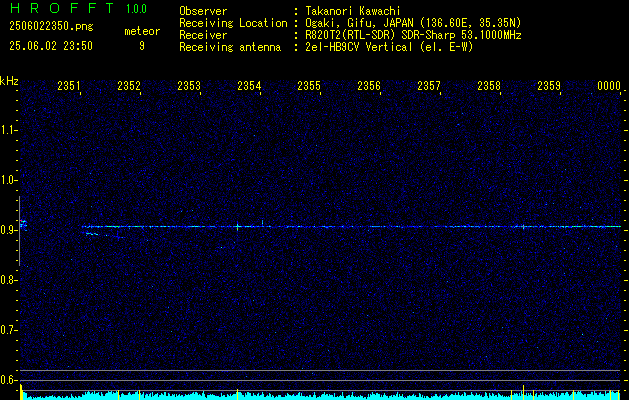Select the version number 1.0.0
The image size is (629, 400).
click(x=136, y=9)
